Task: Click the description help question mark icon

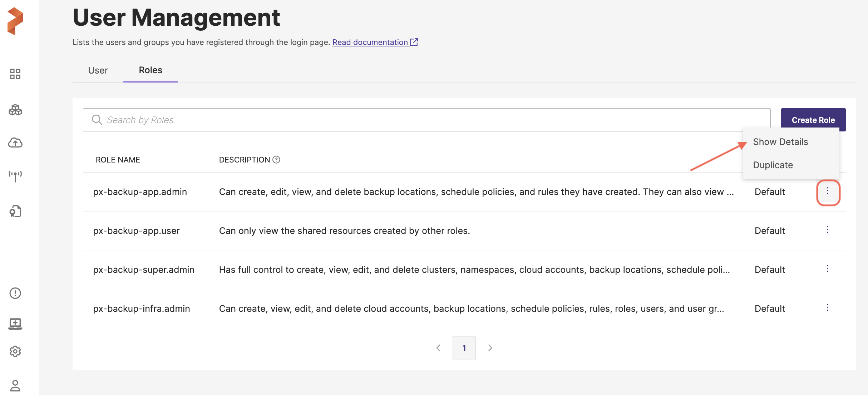Action: [x=276, y=160]
